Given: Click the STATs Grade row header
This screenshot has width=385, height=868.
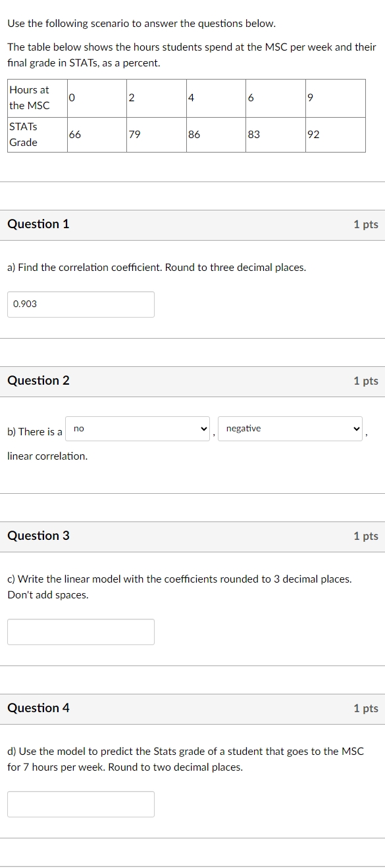Looking at the screenshot, I should tap(36, 134).
